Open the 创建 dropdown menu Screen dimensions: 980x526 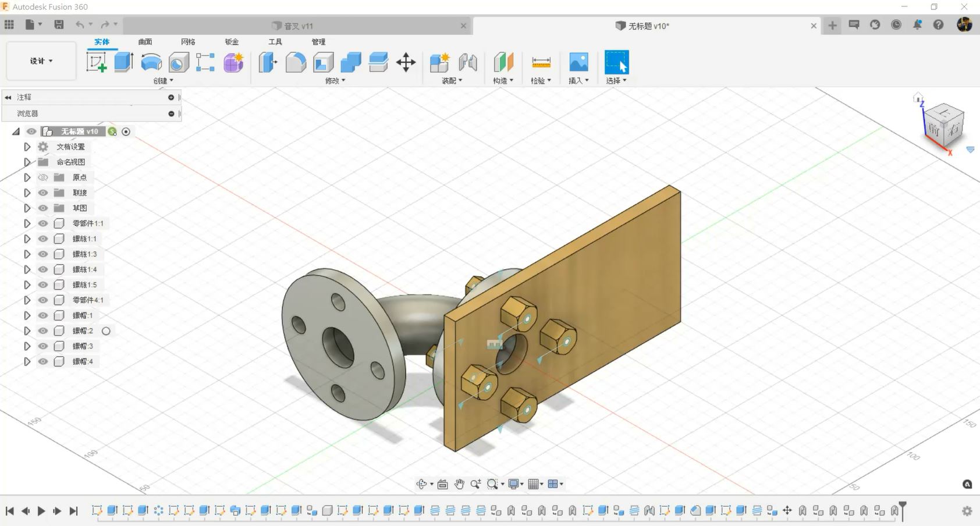(164, 81)
